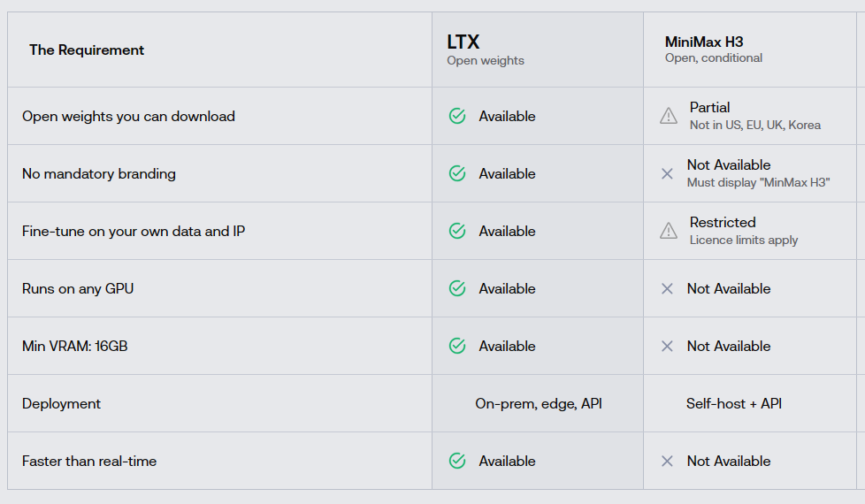Click X icon in Min VRAM row
The width and height of the screenshot is (865, 504).
667,346
